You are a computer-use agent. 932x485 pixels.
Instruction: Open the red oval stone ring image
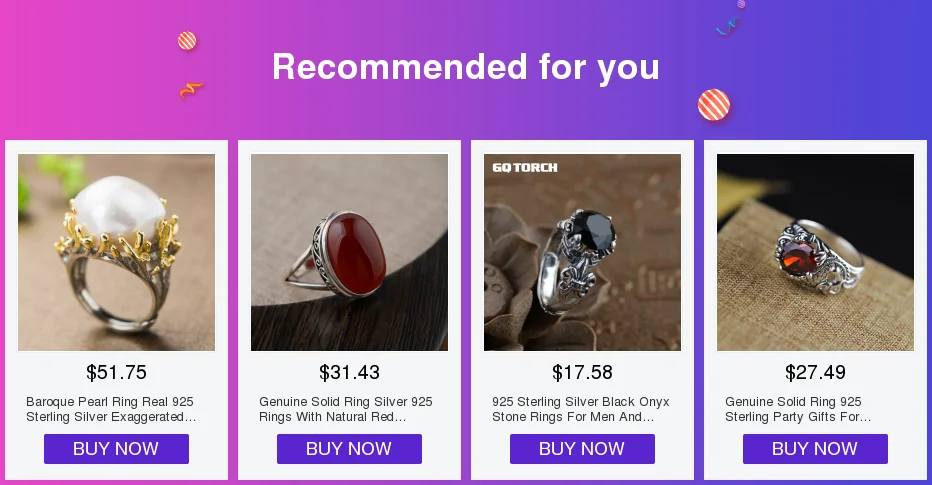point(350,253)
